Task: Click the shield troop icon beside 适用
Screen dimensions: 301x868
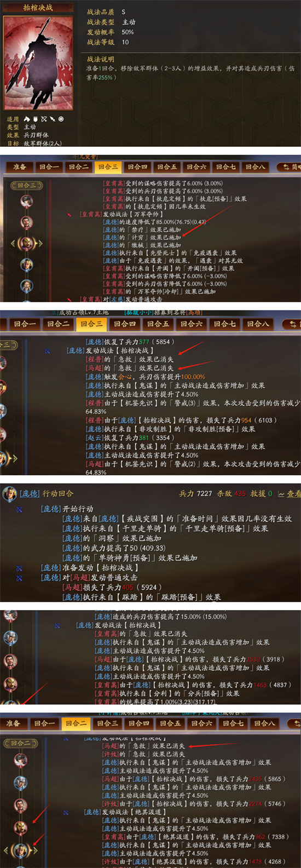Action: pyautogui.click(x=36, y=119)
